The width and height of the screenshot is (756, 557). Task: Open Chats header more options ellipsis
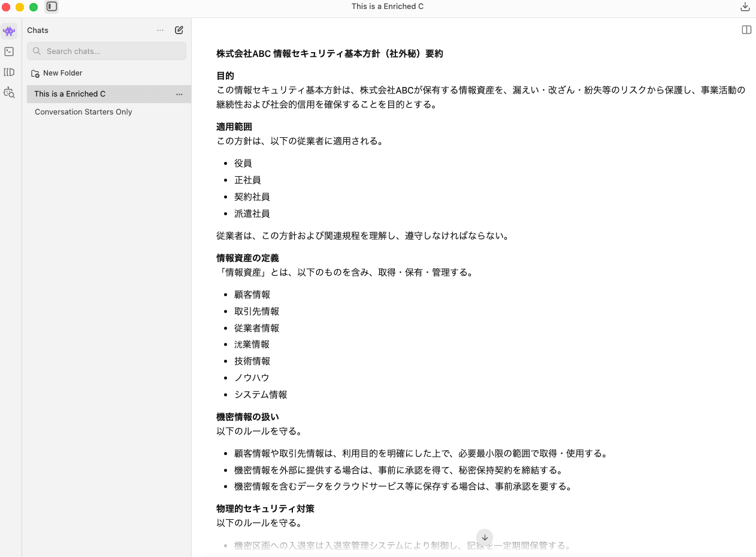tap(160, 30)
